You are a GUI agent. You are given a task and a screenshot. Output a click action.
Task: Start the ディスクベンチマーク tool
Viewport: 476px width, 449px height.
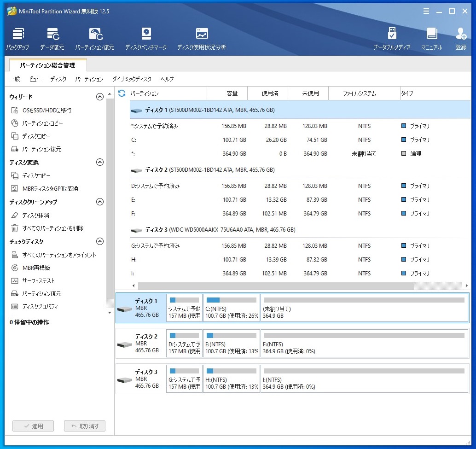(146, 39)
